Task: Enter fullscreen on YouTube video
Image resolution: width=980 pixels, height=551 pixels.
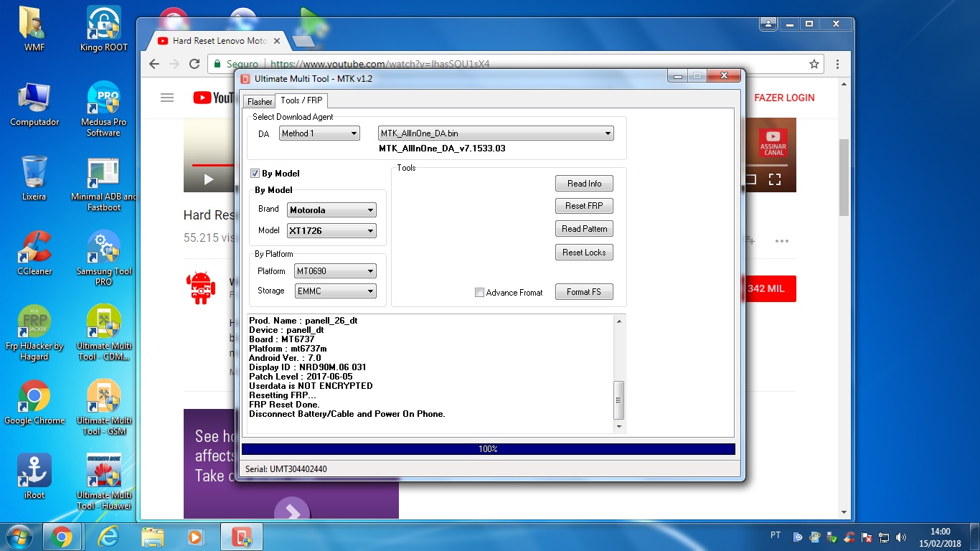Action: coord(775,179)
